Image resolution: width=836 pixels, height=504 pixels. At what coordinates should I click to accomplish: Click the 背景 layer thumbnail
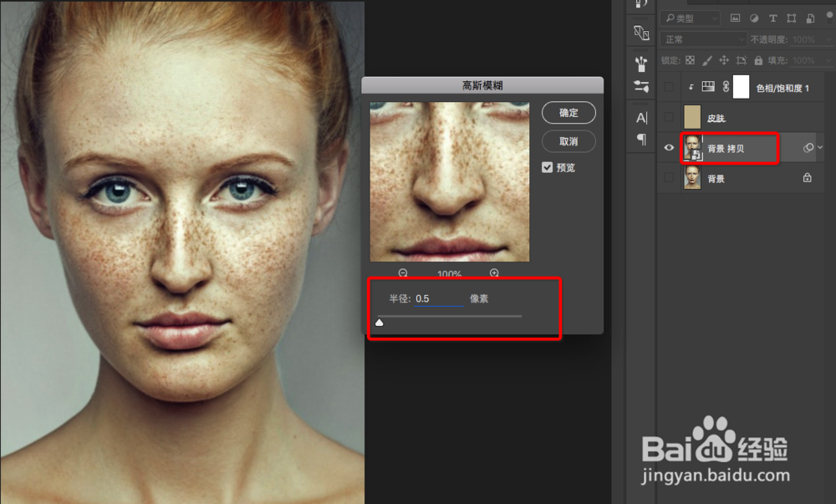[692, 178]
